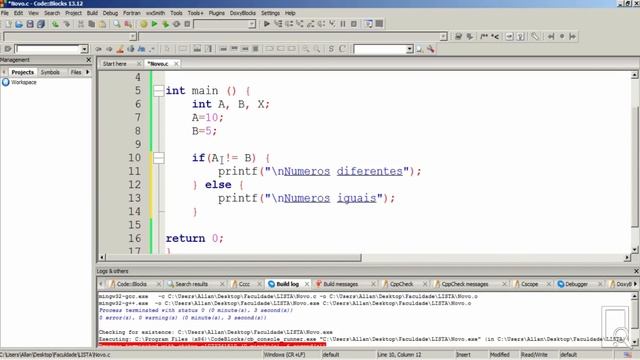Image resolution: width=640 pixels, height=360 pixels.
Task: Switch to the Files tab in Management
Action: (76, 72)
